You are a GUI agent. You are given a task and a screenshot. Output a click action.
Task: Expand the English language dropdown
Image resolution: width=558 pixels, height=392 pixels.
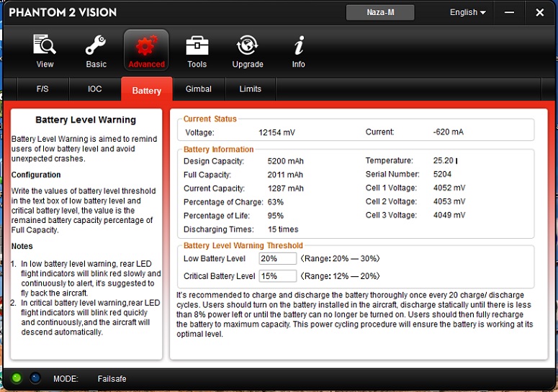click(x=467, y=12)
